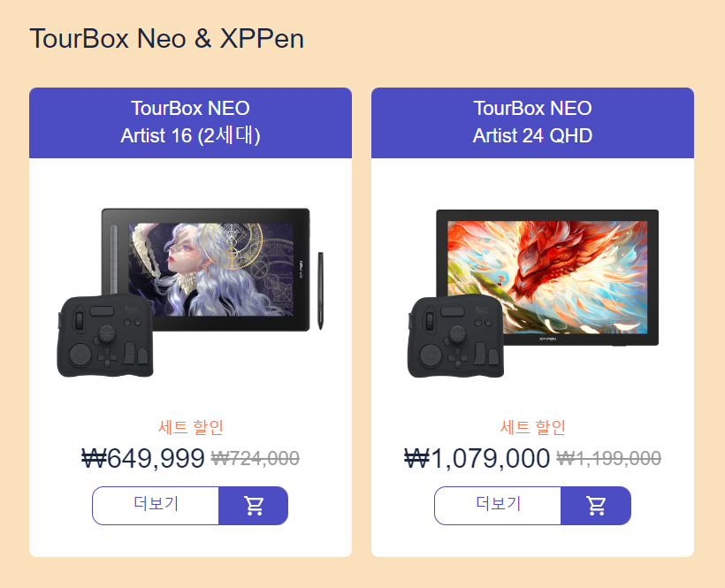Click 세트 할인 label on left card

coord(190,427)
